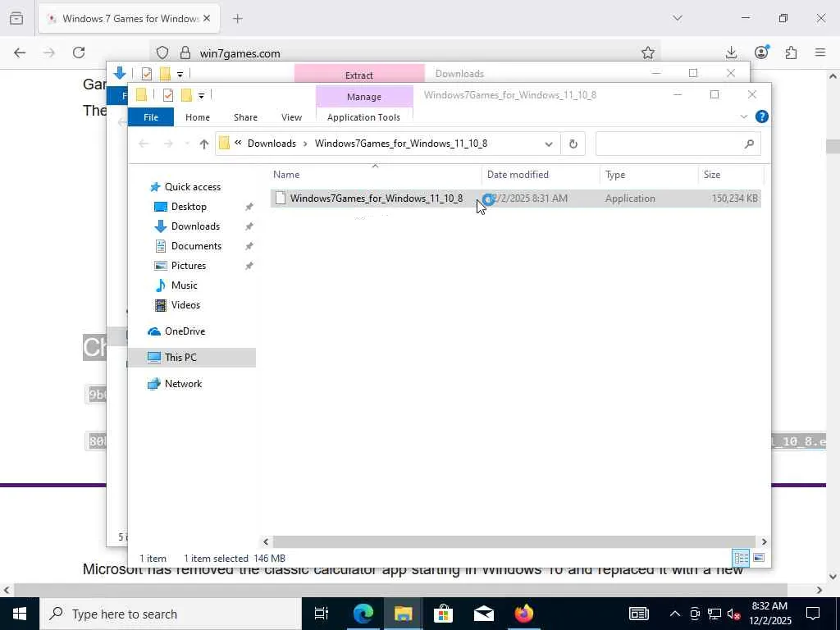Launch Microsoft Edge from the taskbar
The width and height of the screenshot is (840, 630).
point(363,614)
